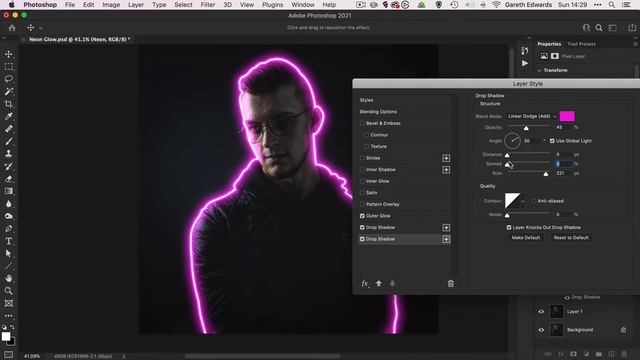Click the Opacity slider handle
Viewport: 640px width, 360px height.
(526, 128)
